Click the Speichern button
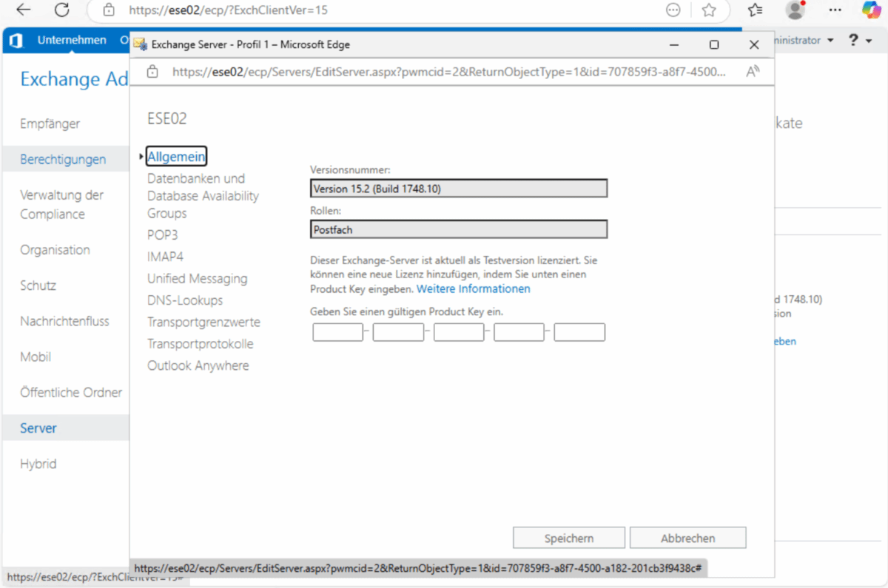888x588 pixels. pos(568,538)
